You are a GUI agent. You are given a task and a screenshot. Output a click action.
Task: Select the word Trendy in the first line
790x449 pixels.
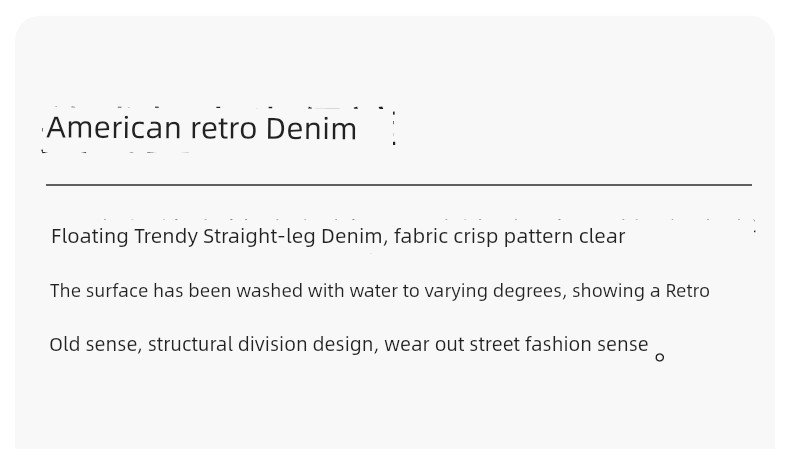[166, 236]
